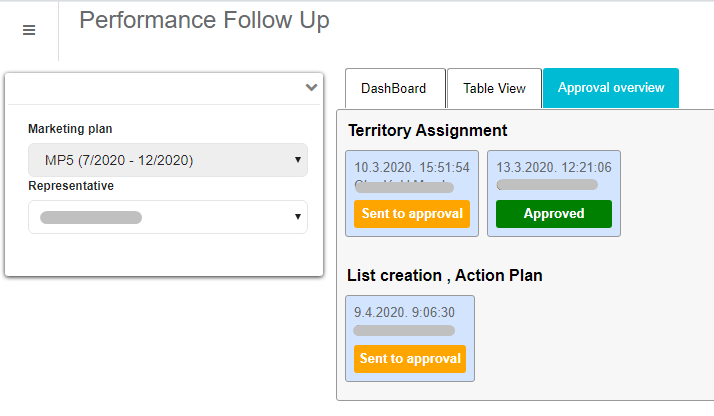Click the 13.3.2020. 12:21:06 timestamp
The width and height of the screenshot is (714, 416).
[x=554, y=167]
